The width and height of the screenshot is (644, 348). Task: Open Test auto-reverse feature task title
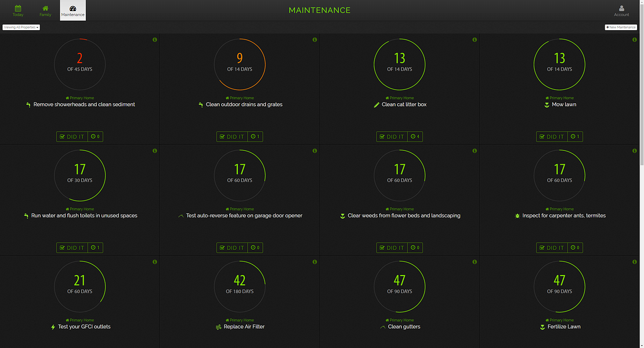244,216
